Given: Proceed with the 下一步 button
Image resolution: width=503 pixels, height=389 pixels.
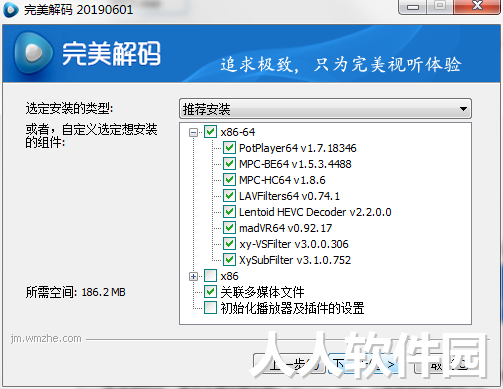Looking at the screenshot, I should click(364, 364).
